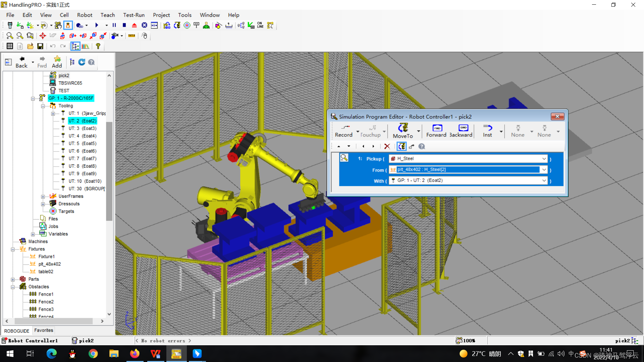Open the run panel icon in toolbar
644x362 pixels.
tap(154, 25)
